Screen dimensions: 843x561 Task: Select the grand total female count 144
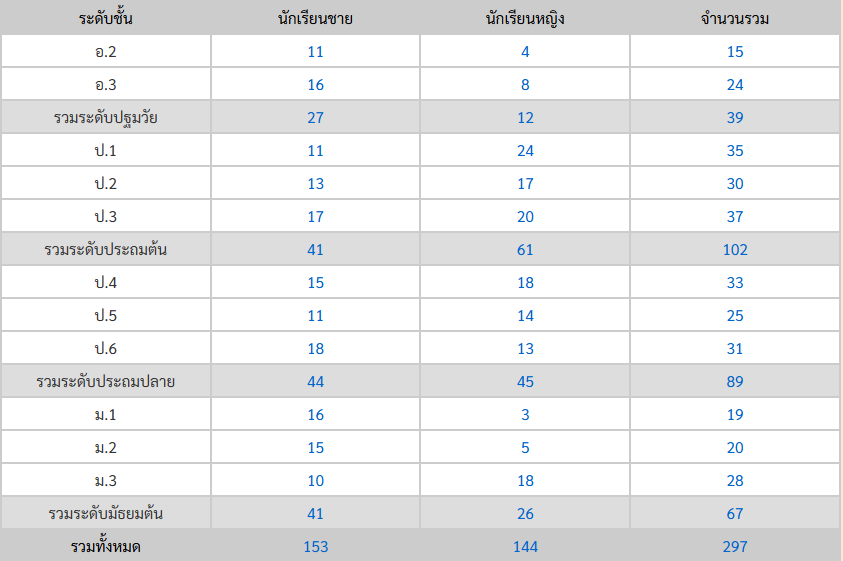(x=525, y=546)
